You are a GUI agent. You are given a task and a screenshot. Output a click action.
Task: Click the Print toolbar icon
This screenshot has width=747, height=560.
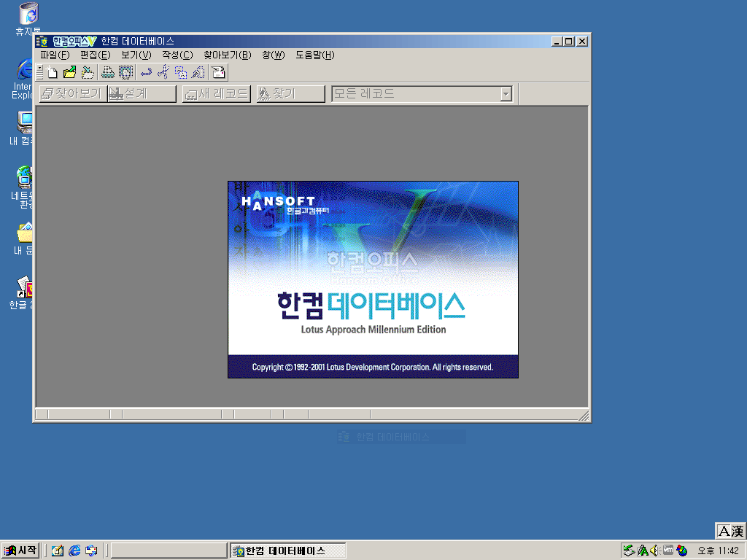click(x=108, y=72)
